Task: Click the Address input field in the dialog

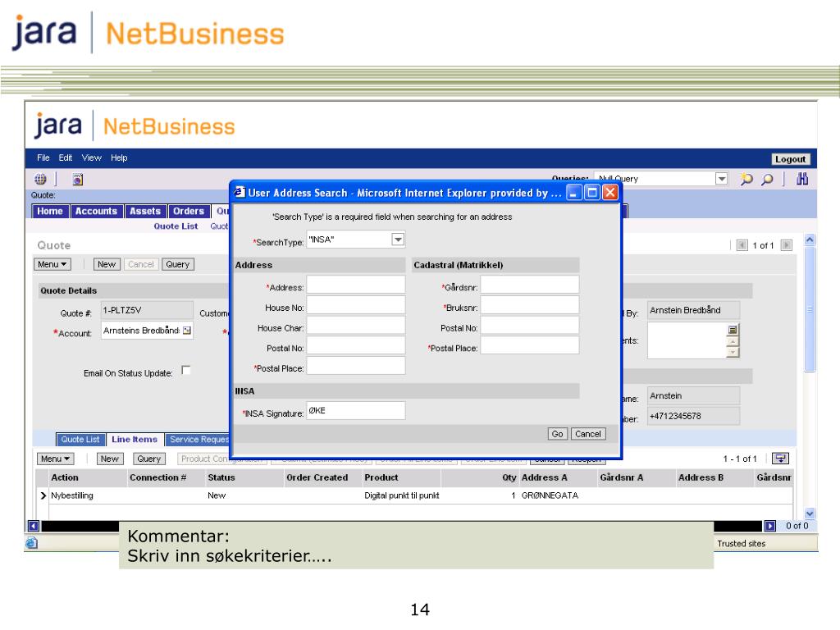Action: (356, 285)
